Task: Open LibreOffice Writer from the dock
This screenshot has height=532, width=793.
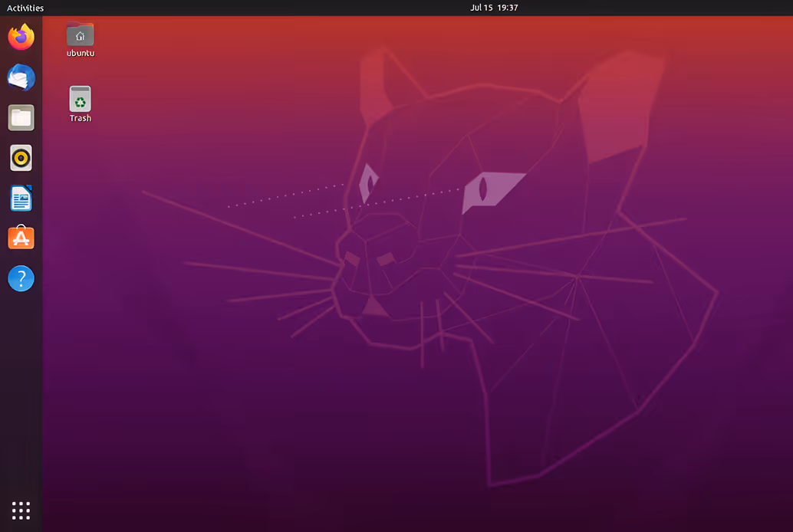Action: tap(21, 198)
